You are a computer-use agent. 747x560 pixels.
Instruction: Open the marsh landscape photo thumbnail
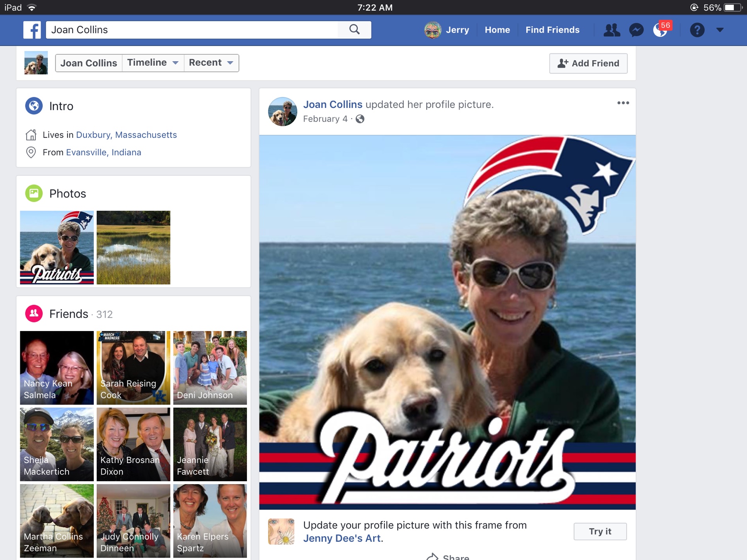[x=133, y=248]
